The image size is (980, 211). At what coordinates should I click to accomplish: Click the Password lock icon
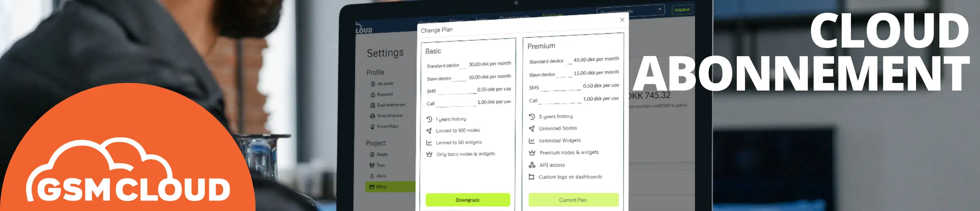(x=372, y=94)
